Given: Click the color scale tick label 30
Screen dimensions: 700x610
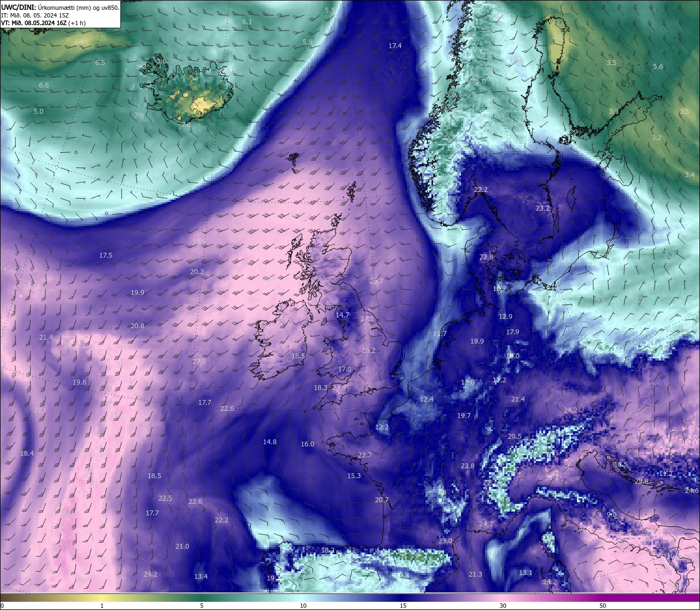Looking at the screenshot, I should 503,606.
